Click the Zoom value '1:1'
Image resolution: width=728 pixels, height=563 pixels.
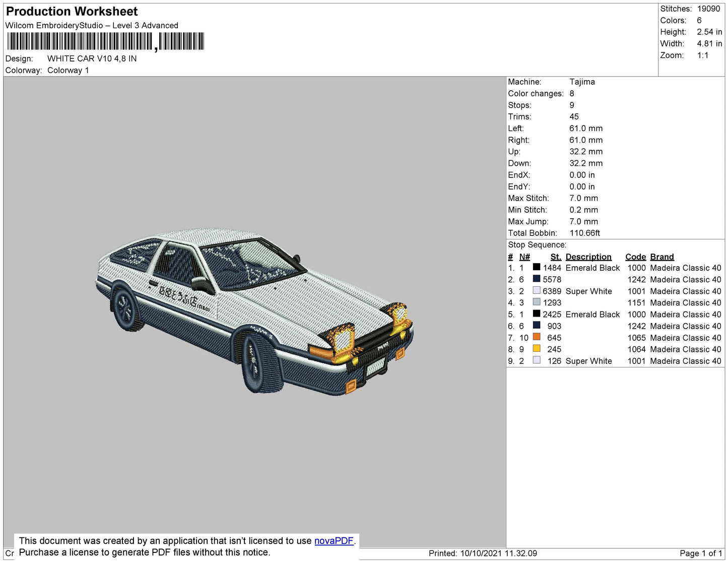tap(703, 55)
